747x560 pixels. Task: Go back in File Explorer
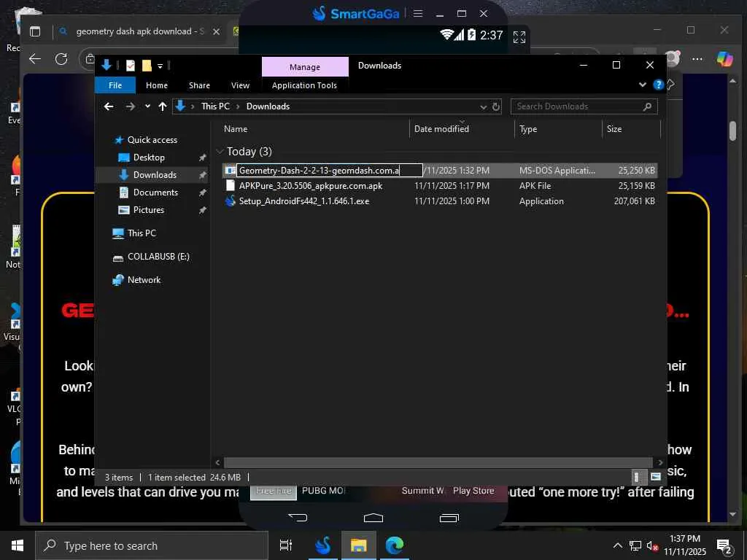[x=109, y=106]
